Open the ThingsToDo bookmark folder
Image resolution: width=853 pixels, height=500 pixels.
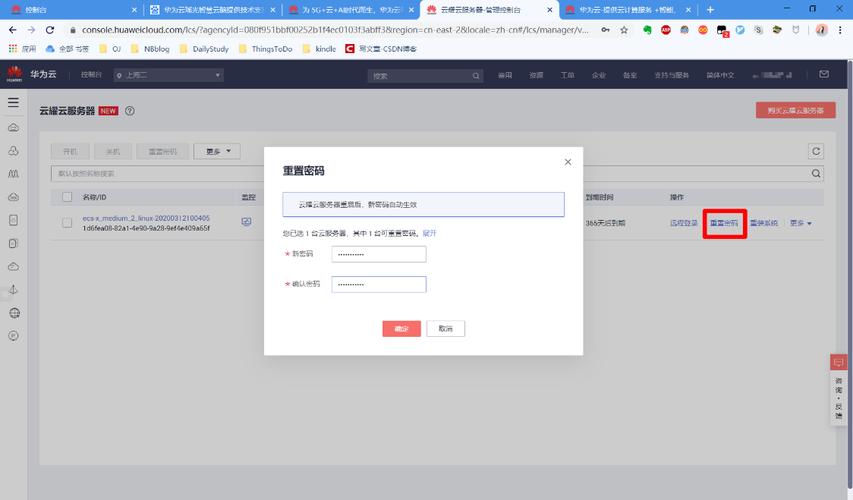(265, 49)
